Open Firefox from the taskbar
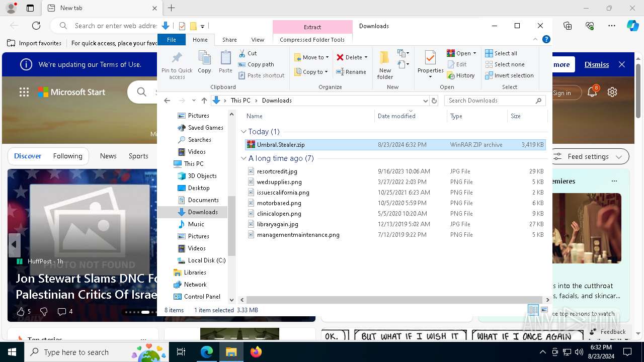644x362 pixels. [256, 352]
